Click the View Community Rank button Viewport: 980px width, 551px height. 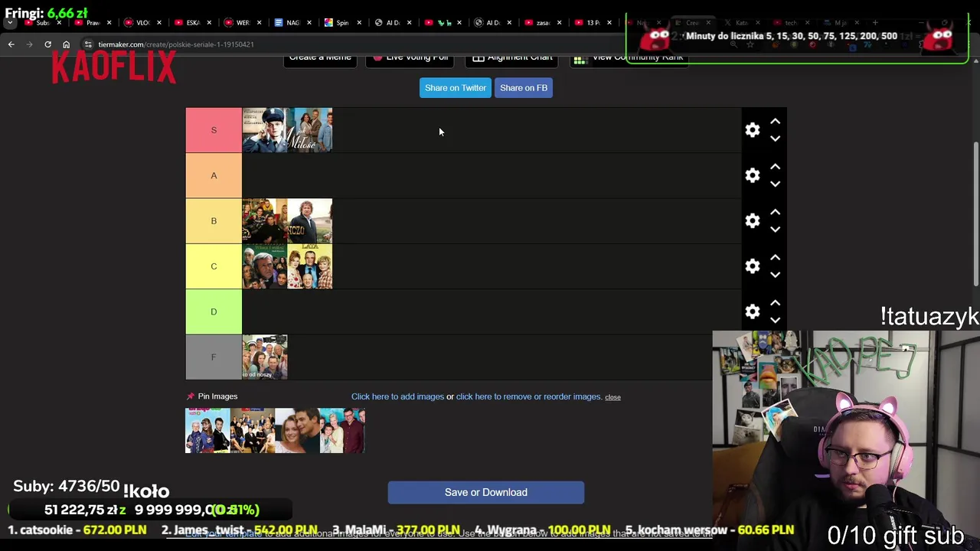(629, 59)
